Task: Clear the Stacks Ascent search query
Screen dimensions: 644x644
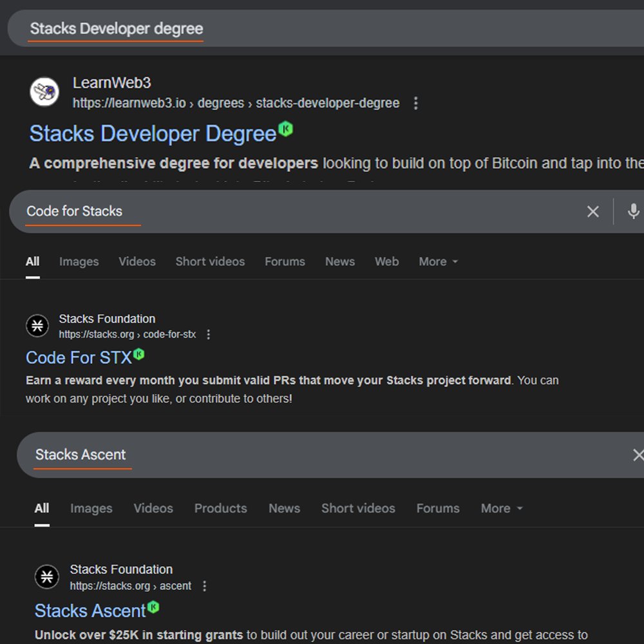Action: click(x=638, y=455)
